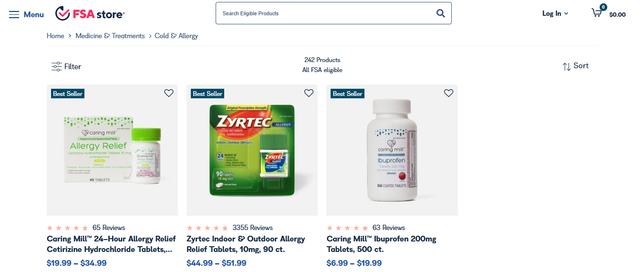This screenshot has width=644, height=272.
Task: Open the Sort options
Action: (x=576, y=66)
